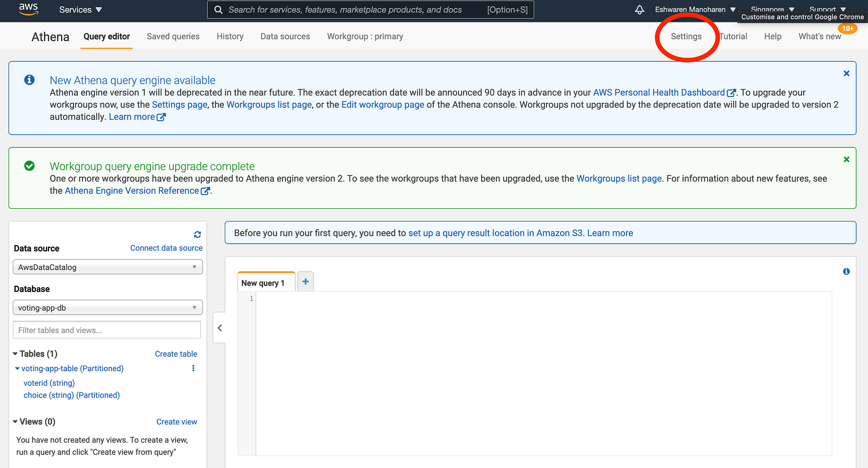
Task: Open the History tab
Action: [x=230, y=36]
